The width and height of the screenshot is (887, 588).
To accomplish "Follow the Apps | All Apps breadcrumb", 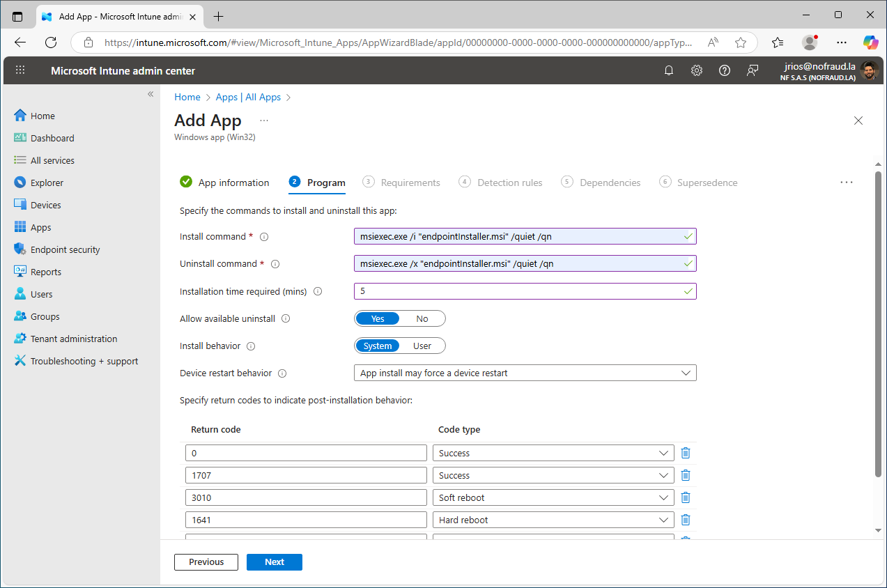I will tap(248, 98).
